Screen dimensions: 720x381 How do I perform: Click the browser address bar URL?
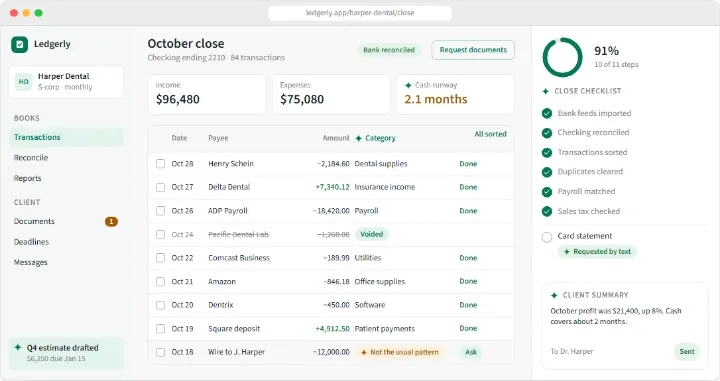[x=360, y=13]
